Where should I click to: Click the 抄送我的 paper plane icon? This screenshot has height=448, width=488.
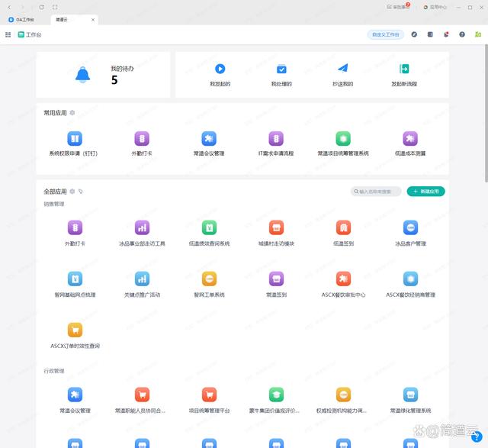coord(343,69)
